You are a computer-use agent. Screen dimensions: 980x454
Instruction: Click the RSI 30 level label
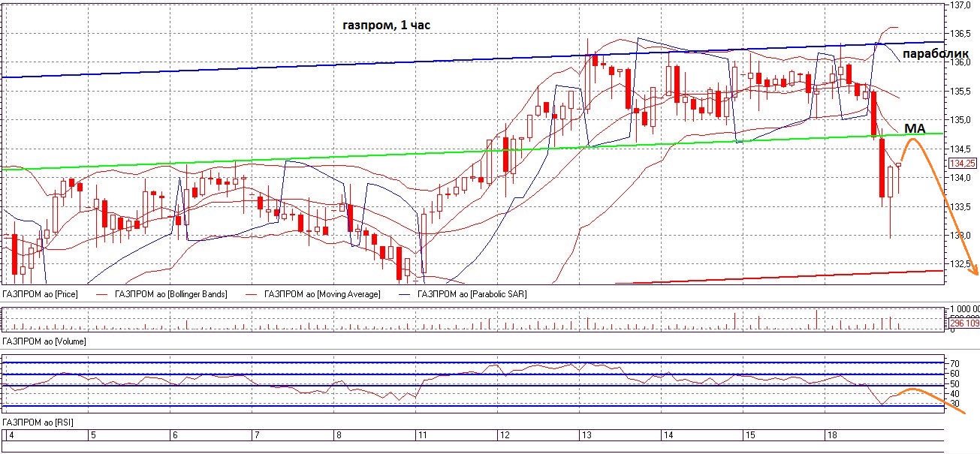tap(954, 404)
